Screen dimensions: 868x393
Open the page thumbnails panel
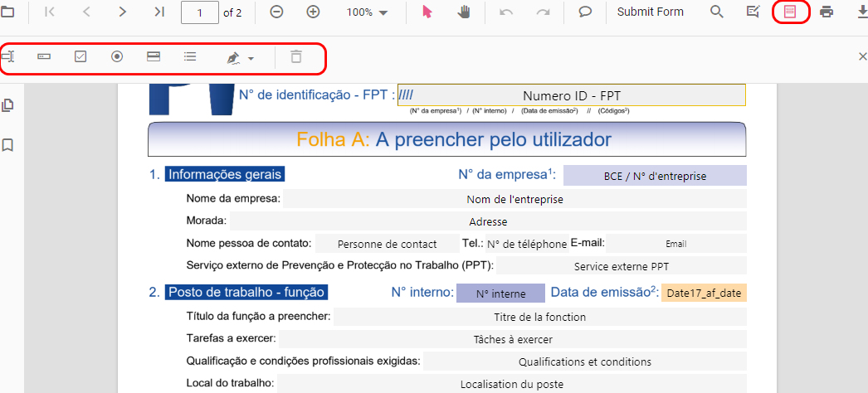point(7,104)
